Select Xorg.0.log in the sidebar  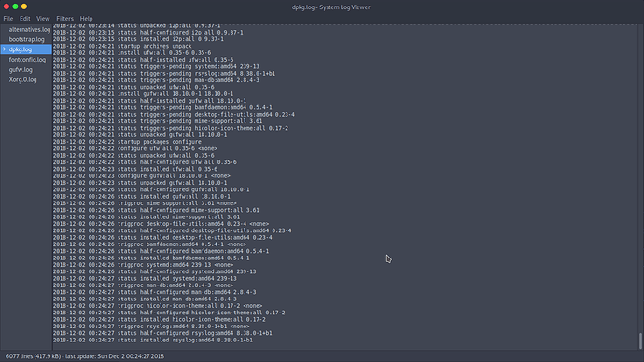(22, 79)
